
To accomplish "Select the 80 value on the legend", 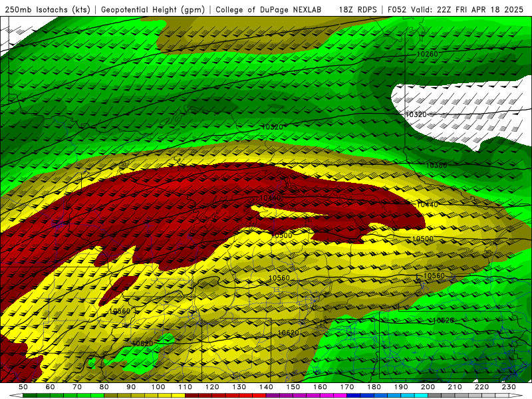I will pos(104,387).
